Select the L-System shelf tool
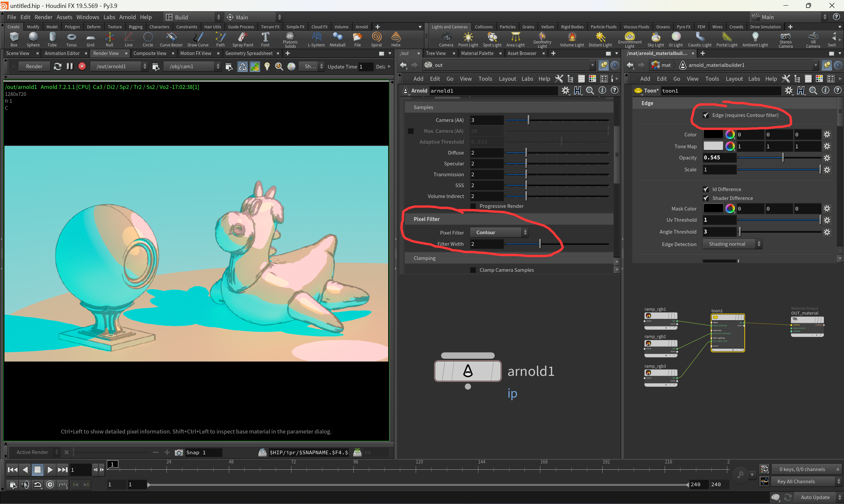 (x=316, y=39)
